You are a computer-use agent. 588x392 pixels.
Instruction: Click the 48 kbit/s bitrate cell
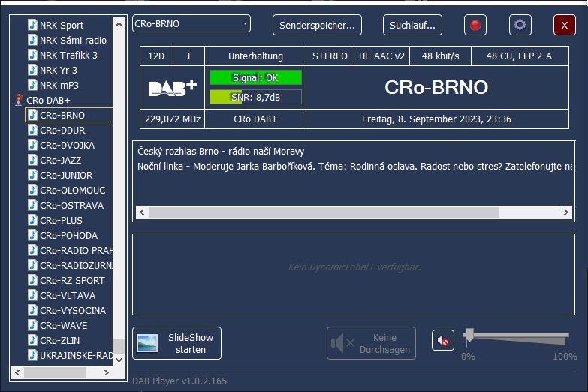[440, 56]
